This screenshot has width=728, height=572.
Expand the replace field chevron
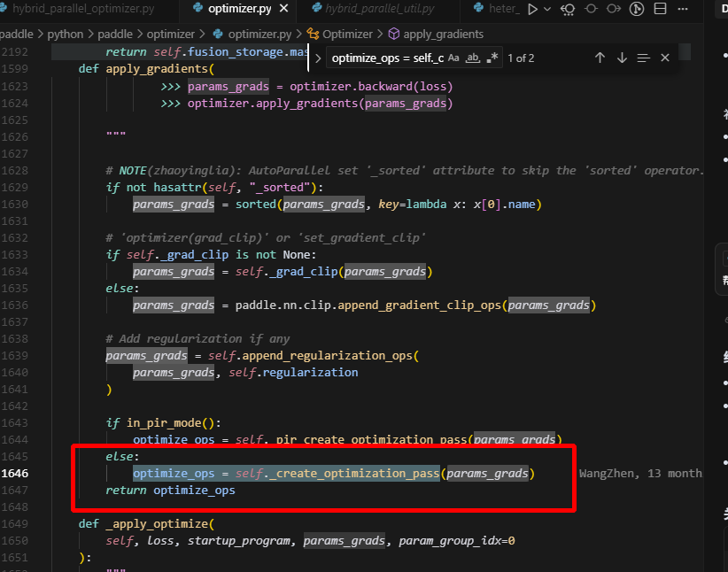click(319, 58)
